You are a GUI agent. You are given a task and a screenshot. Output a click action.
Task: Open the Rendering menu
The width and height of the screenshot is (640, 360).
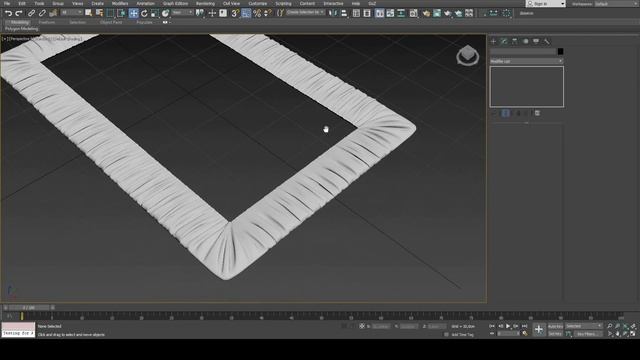point(205,3)
